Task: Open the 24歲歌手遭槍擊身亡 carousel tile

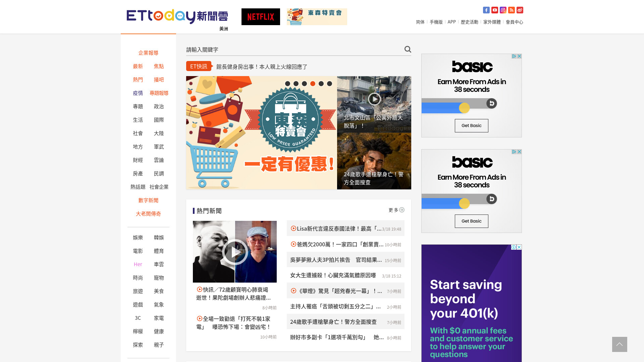Action: (374, 161)
